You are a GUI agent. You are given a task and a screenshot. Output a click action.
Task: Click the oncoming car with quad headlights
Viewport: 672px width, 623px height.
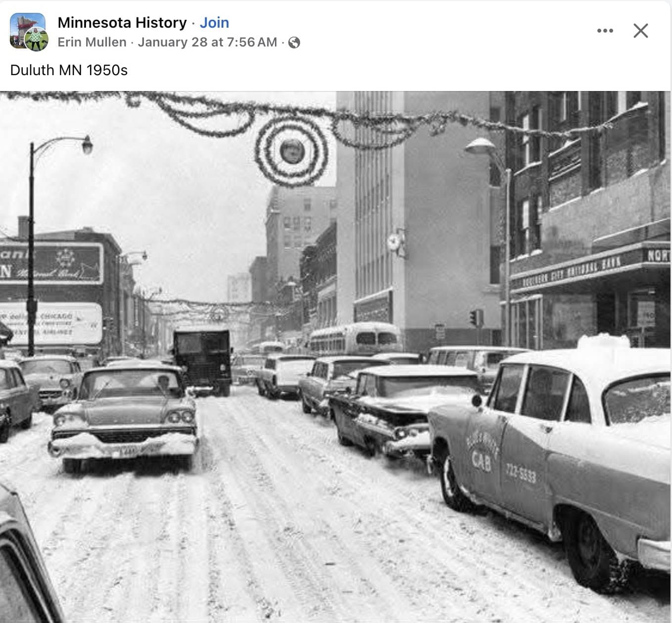click(125, 418)
